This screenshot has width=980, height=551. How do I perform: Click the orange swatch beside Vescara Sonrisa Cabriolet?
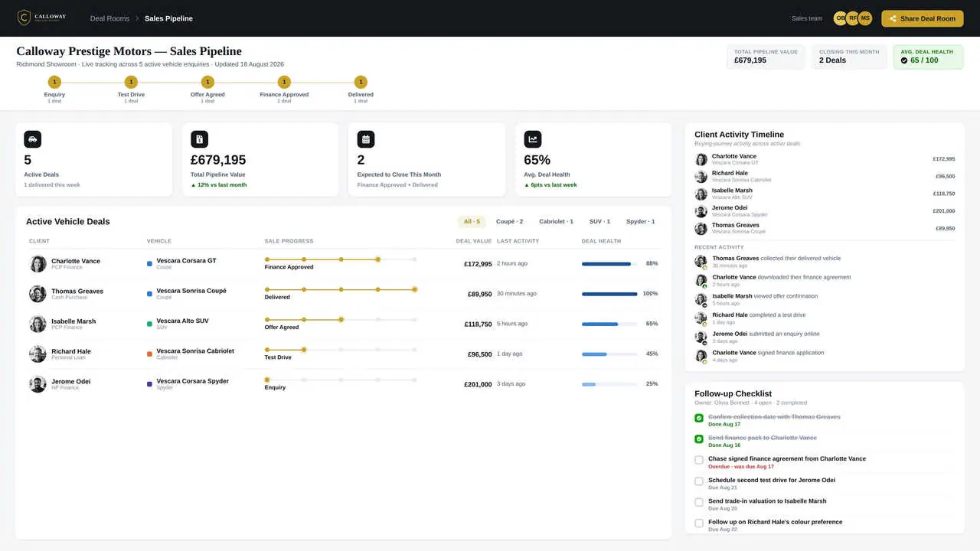149,354
